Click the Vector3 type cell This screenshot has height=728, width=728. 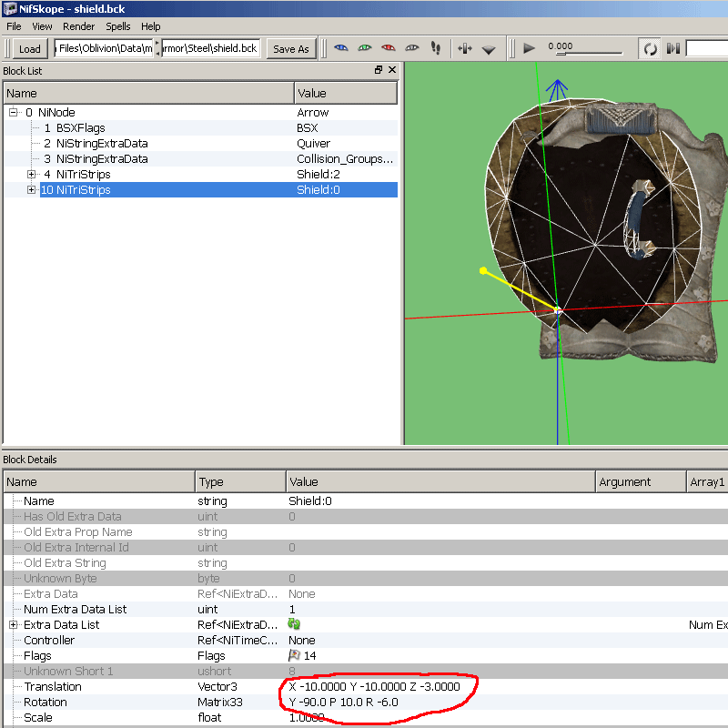coord(217,686)
